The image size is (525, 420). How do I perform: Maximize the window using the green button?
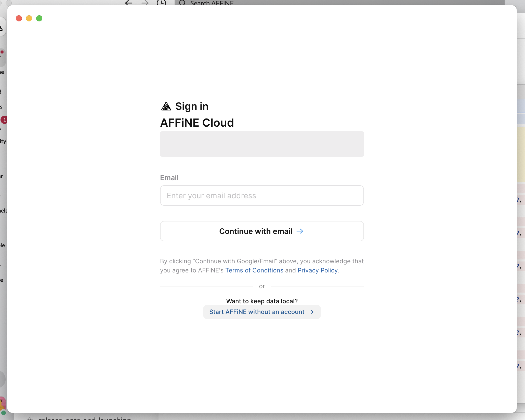point(39,18)
